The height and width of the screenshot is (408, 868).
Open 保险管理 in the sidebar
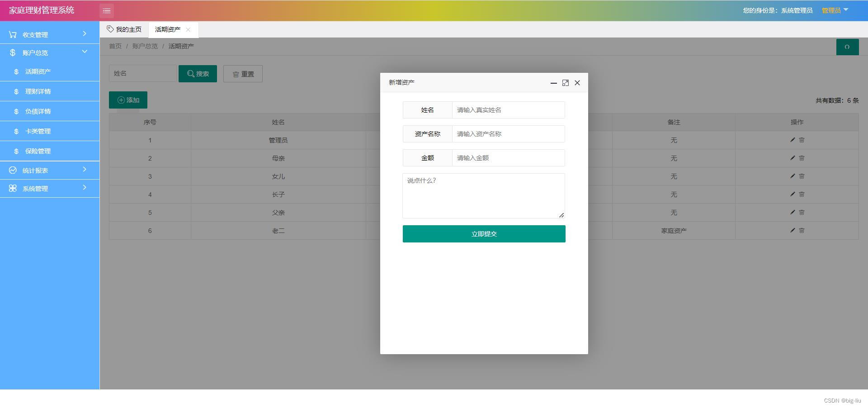pos(50,151)
